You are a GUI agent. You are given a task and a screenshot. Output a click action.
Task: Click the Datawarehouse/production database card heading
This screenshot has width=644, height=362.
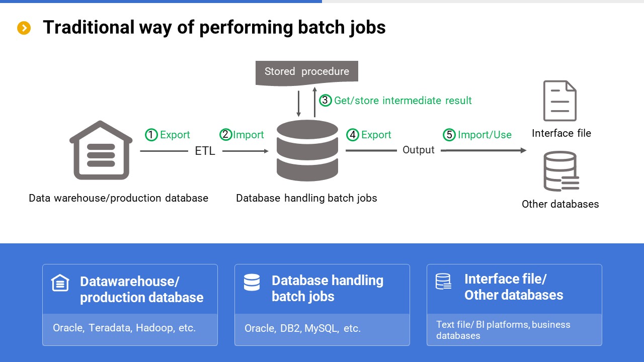point(141,289)
